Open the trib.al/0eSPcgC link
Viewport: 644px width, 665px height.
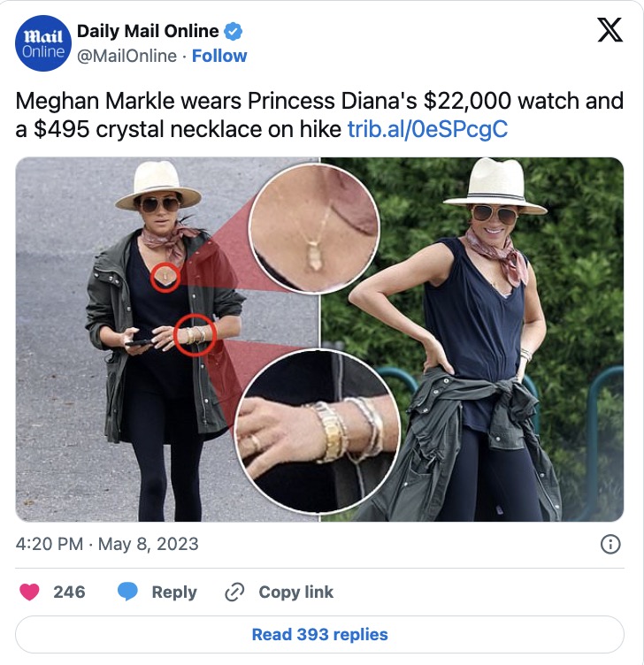point(427,129)
